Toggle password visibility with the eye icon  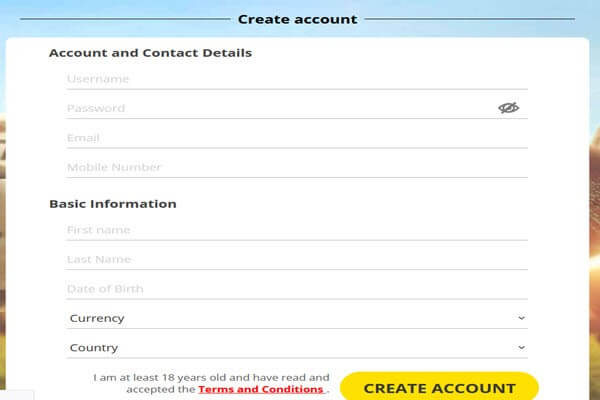click(x=508, y=108)
